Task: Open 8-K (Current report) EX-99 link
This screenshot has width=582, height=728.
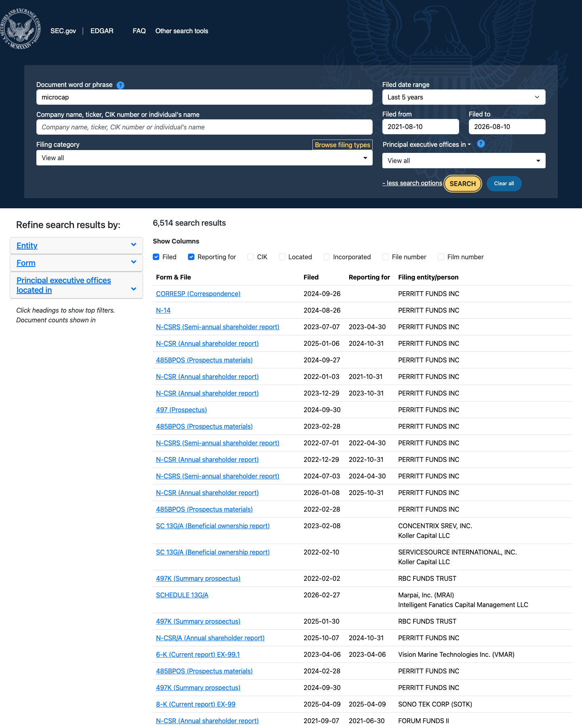Action: 196,704
